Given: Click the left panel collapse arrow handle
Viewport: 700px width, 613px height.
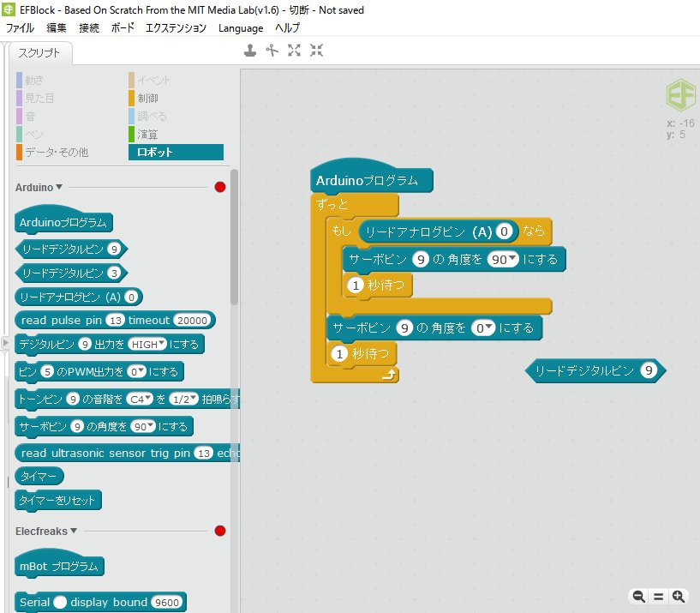Looking at the screenshot, I should [5, 343].
